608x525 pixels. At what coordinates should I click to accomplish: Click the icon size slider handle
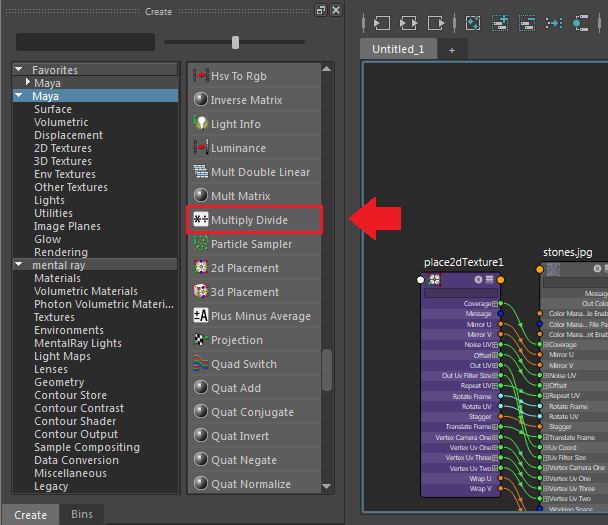click(x=235, y=42)
